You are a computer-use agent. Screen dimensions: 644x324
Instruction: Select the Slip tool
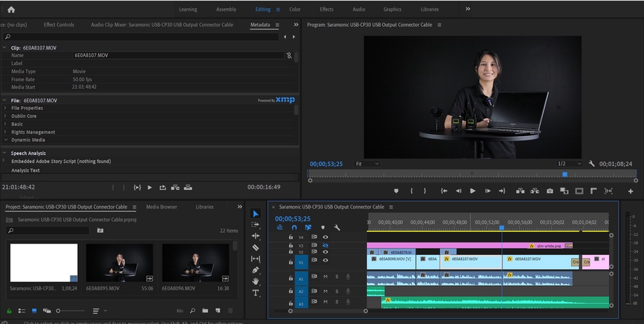click(x=256, y=259)
